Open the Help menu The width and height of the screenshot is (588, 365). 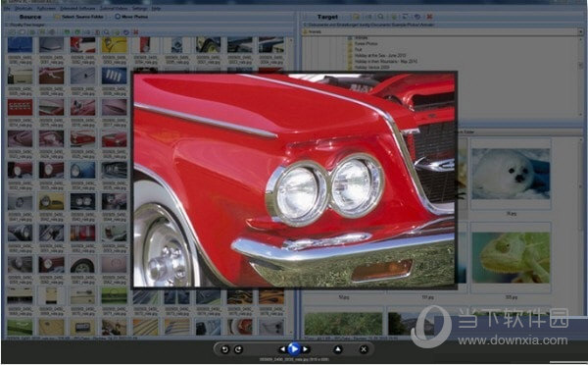point(156,8)
